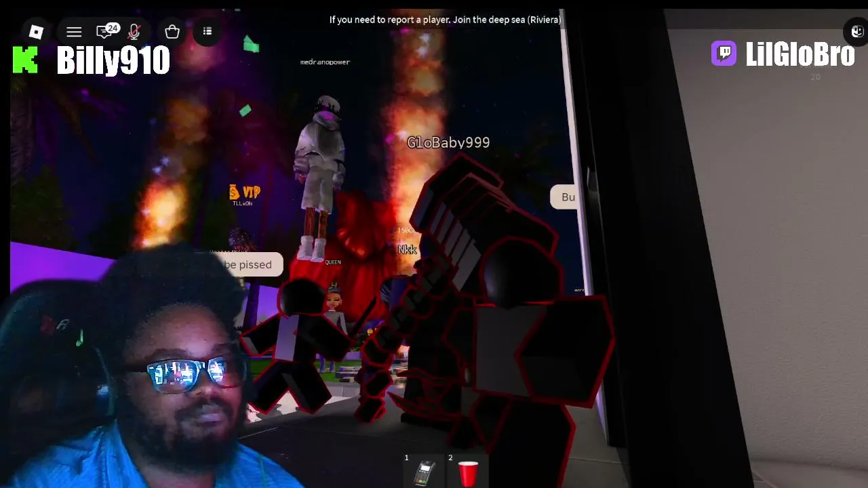The height and width of the screenshot is (488, 868).
Task: Open the emote icon at top right
Action: [x=857, y=32]
